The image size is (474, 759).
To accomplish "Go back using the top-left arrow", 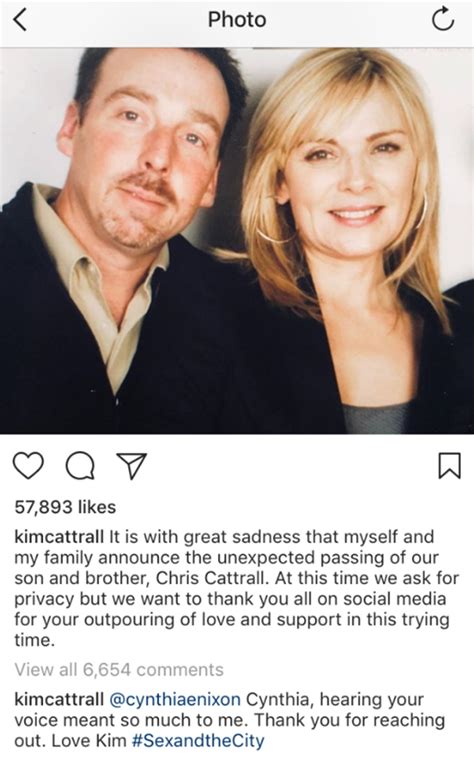I will click(20, 20).
